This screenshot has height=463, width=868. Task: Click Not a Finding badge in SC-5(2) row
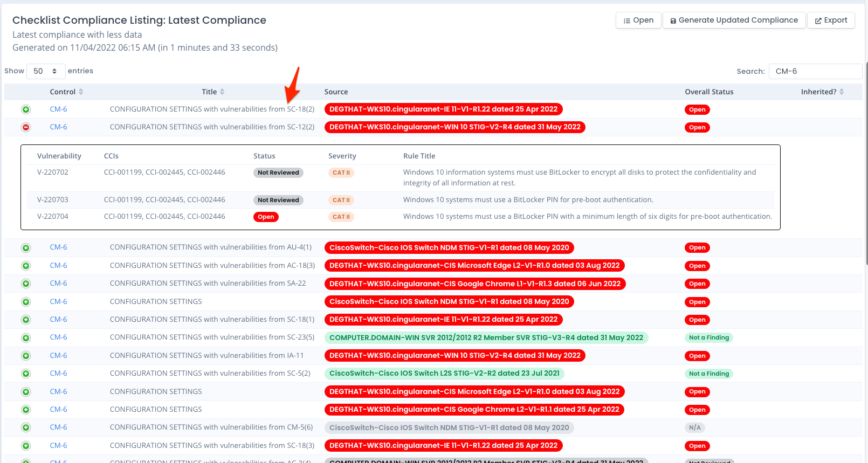pyautogui.click(x=709, y=374)
